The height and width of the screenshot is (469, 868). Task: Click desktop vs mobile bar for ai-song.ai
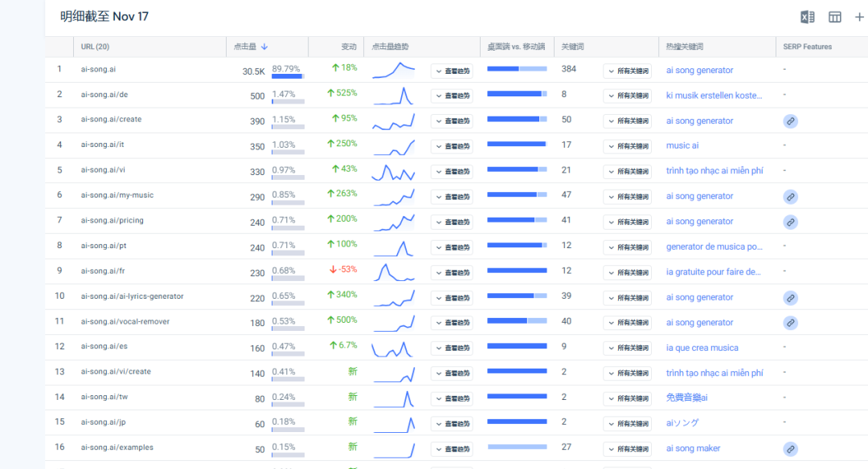(x=517, y=68)
